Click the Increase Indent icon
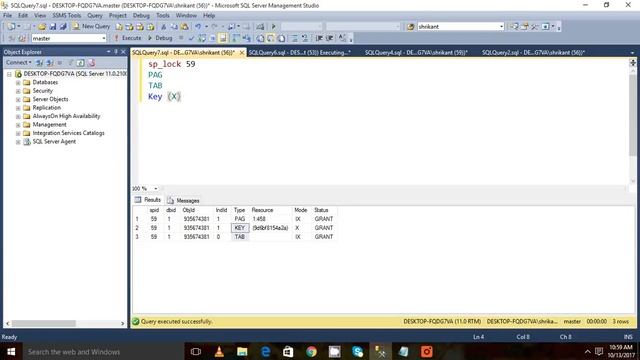Image resolution: width=640 pixels, height=360 pixels. tap(330, 38)
